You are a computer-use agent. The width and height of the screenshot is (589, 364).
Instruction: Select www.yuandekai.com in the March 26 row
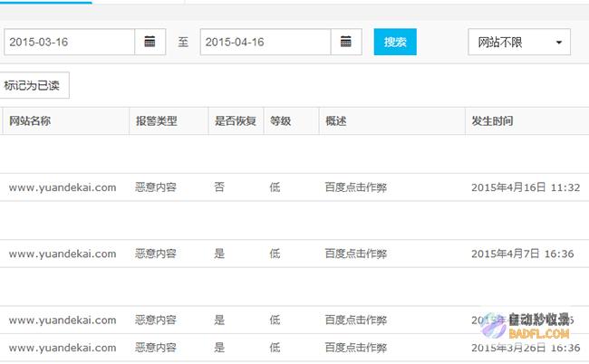click(63, 348)
